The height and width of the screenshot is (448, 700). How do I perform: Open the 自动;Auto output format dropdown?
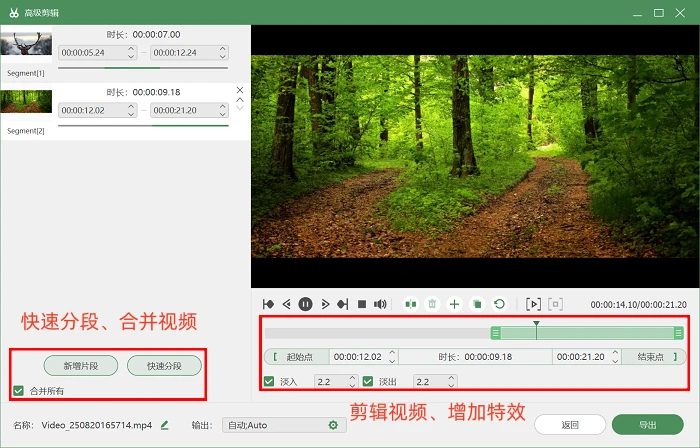tap(284, 425)
